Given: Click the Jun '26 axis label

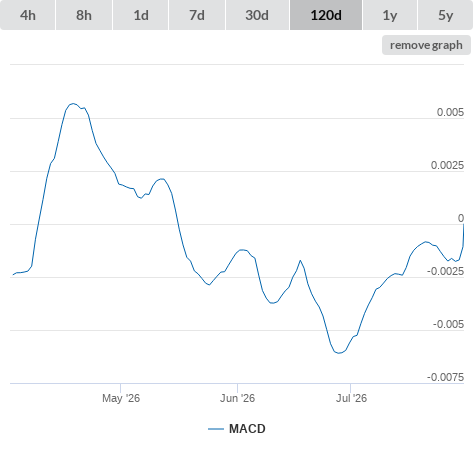Looking at the screenshot, I should [237, 398].
